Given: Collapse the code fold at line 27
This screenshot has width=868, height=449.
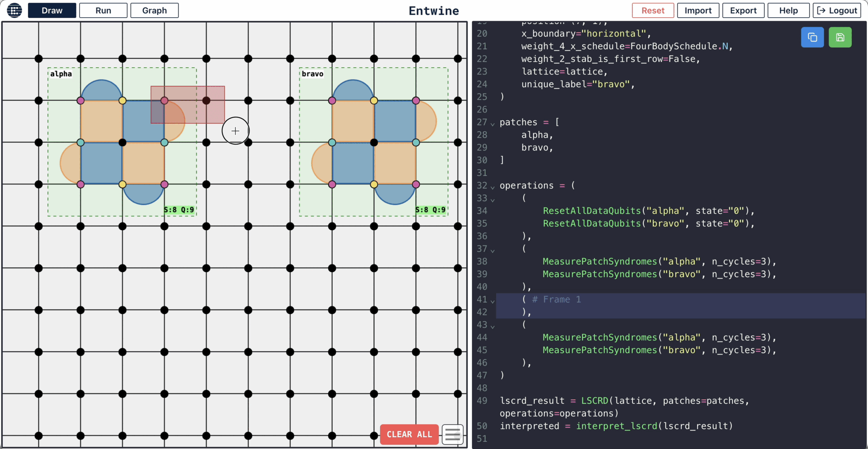Looking at the screenshot, I should 493,123.
